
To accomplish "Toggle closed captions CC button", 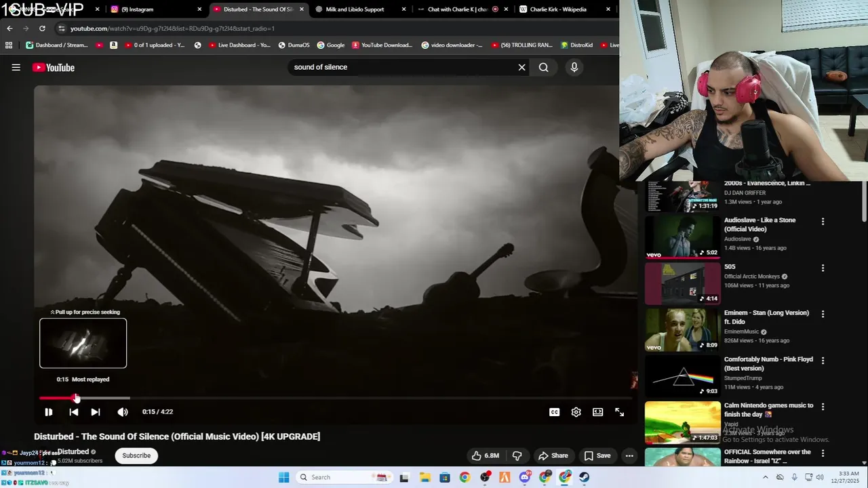I will pos(554,412).
